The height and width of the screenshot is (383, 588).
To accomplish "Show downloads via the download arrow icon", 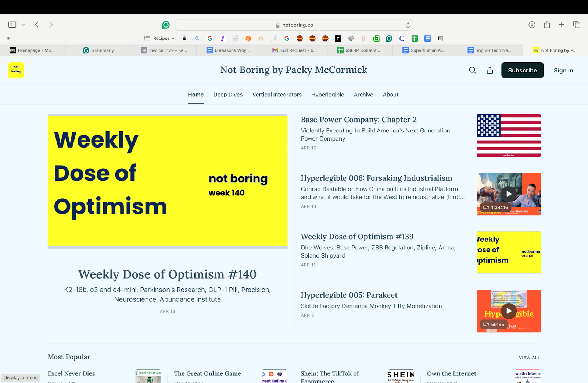I will [x=532, y=25].
